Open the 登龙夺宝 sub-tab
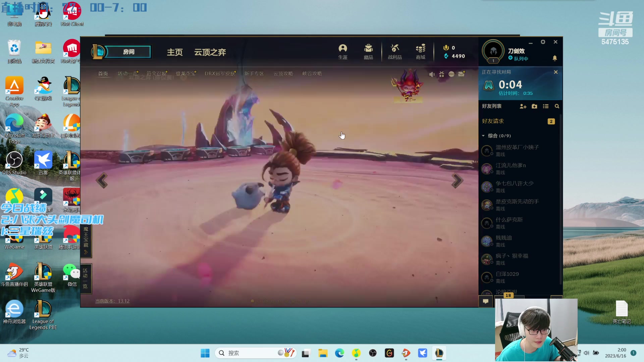The image size is (644, 362). point(185,74)
